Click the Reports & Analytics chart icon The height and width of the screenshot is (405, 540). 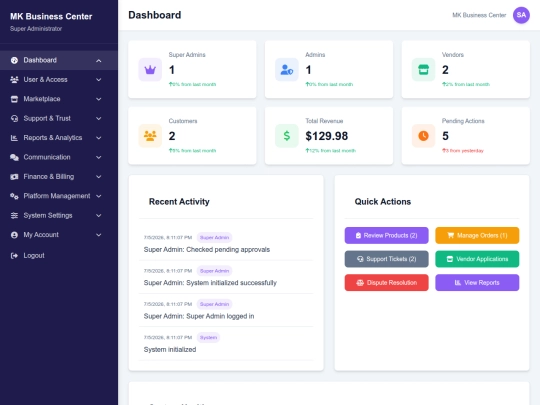(x=14, y=138)
